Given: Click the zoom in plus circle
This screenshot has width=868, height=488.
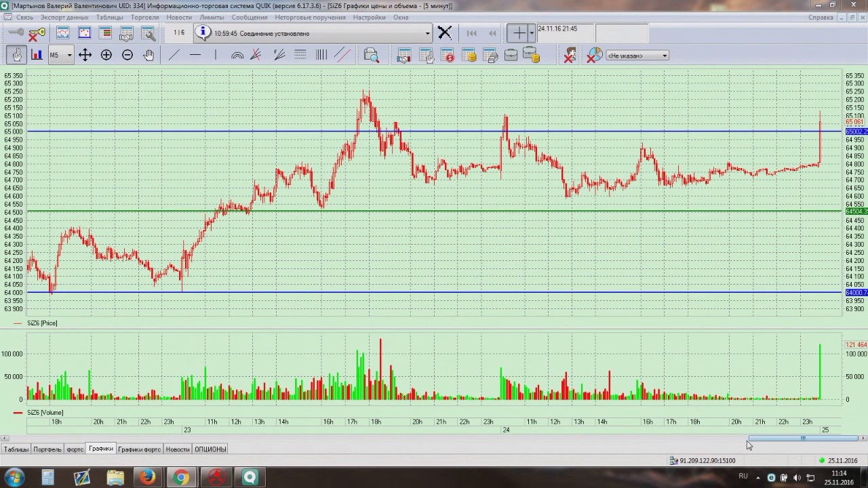Looking at the screenshot, I should 106,55.
